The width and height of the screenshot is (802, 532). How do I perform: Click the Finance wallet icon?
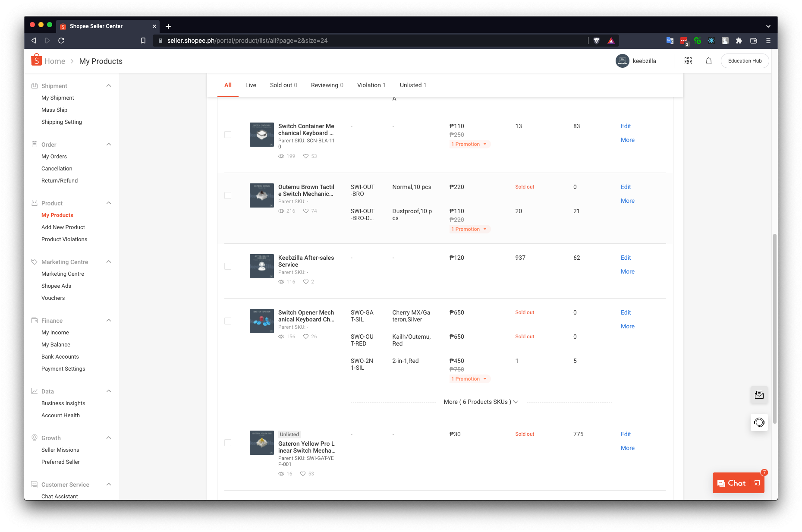click(35, 321)
